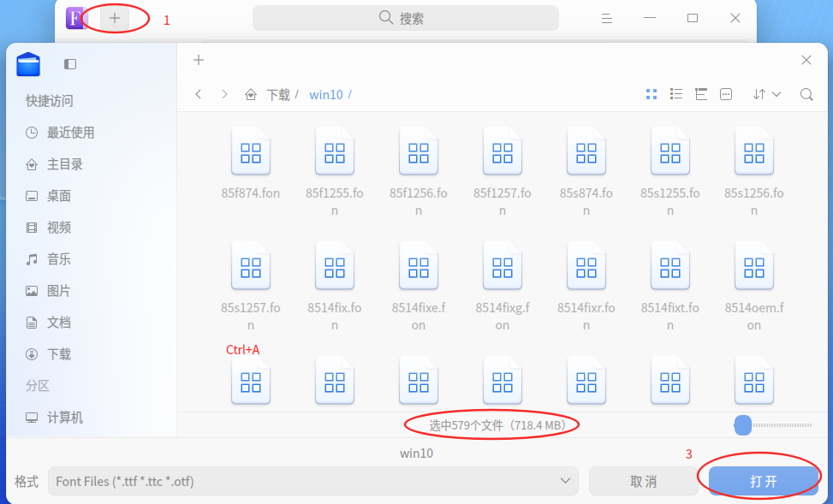Switch to tree view
The image size is (833, 504).
pos(701,94)
